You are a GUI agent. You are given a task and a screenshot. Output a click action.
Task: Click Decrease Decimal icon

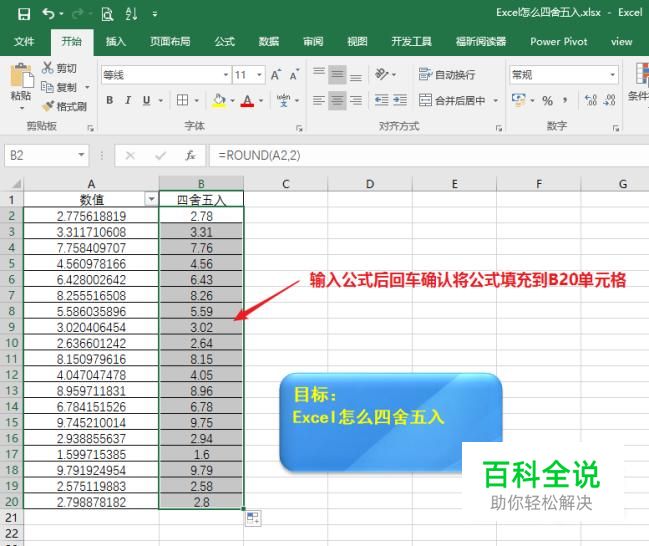[x=610, y=100]
